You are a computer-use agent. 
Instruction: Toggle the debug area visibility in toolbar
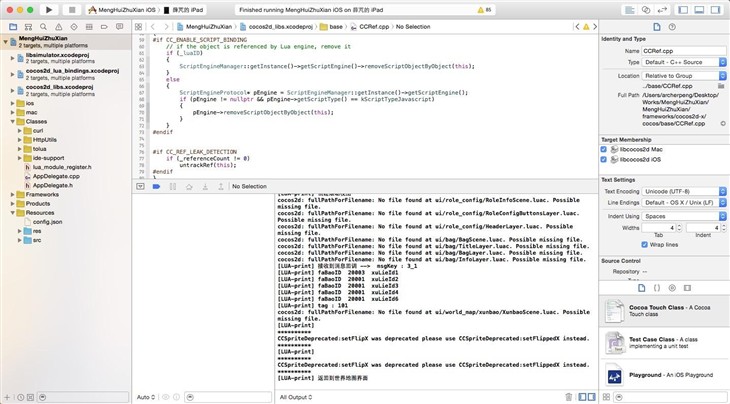(x=699, y=10)
